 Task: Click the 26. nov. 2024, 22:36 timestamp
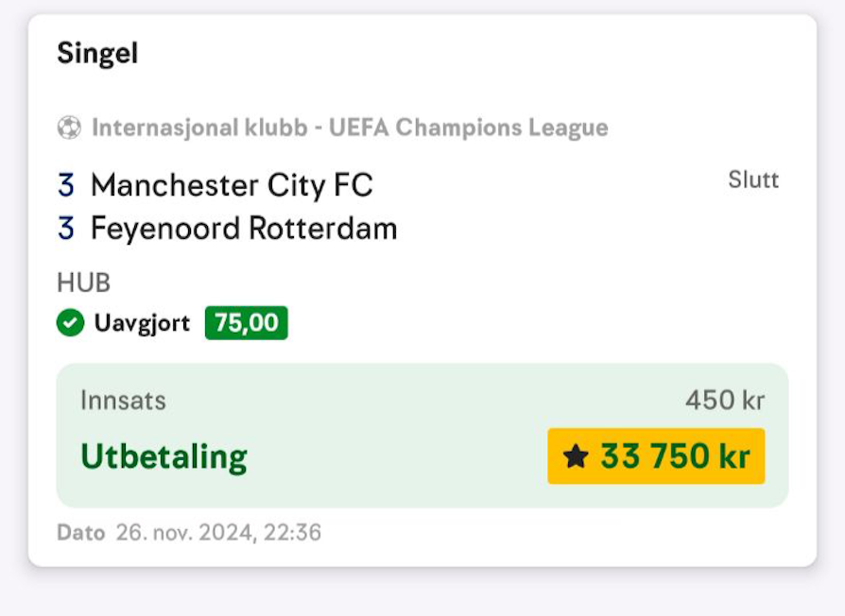218,533
